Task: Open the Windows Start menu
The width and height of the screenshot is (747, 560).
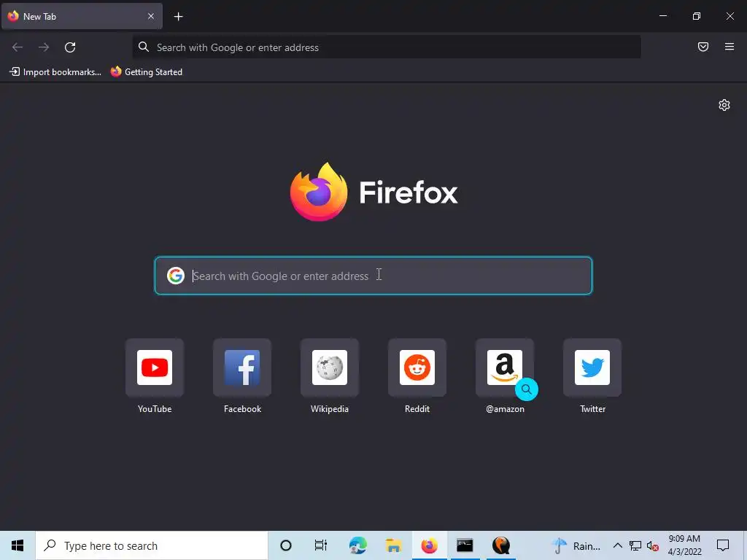Action: tap(18, 545)
